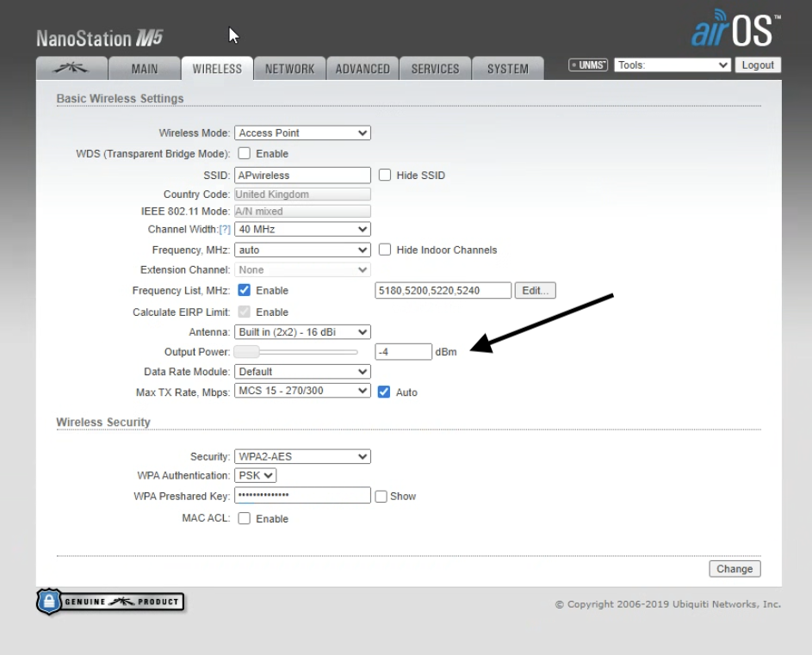The image size is (812, 655).
Task: Open the Wireless Mode dropdown
Action: point(302,133)
